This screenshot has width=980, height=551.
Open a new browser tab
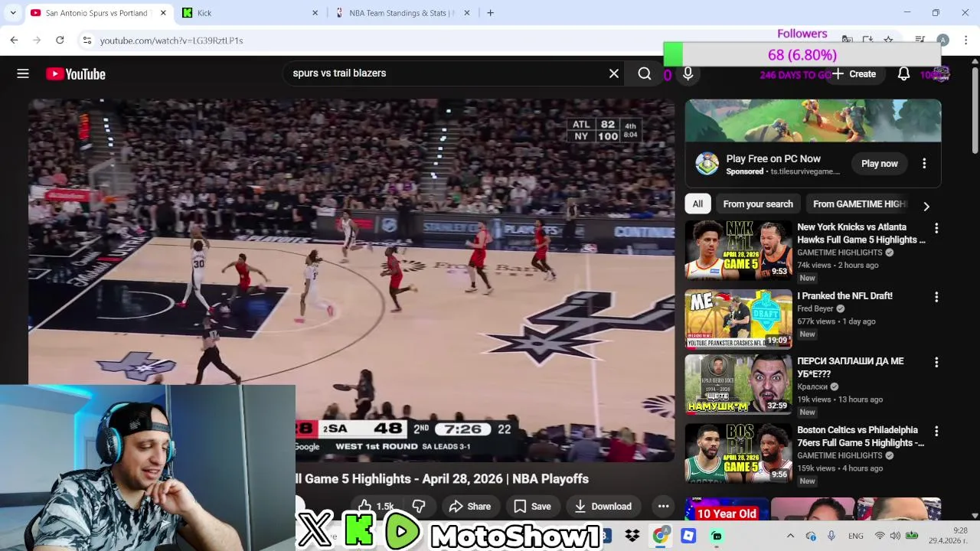(490, 12)
